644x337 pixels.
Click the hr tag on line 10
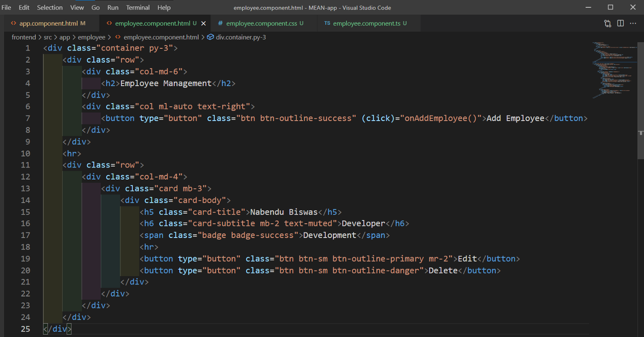(x=72, y=153)
